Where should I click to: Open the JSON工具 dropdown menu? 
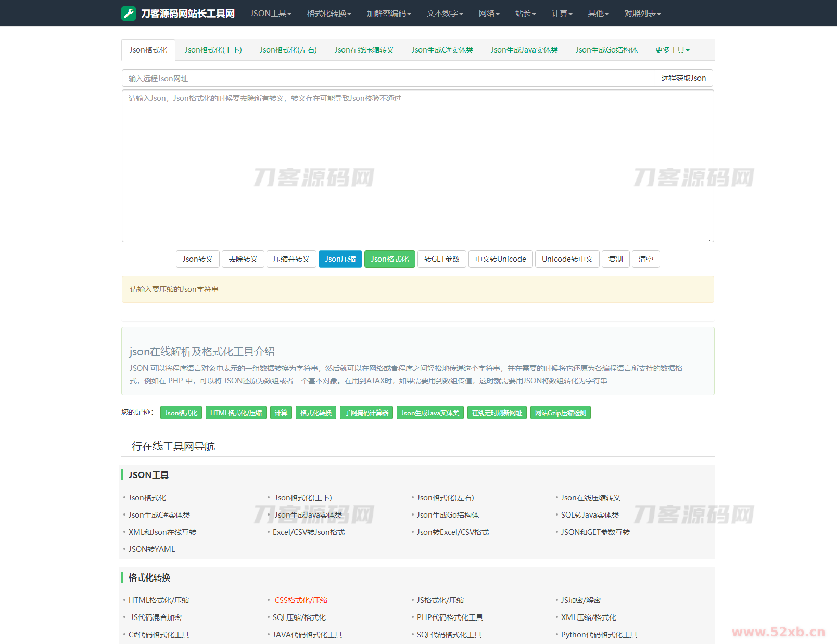pos(270,14)
